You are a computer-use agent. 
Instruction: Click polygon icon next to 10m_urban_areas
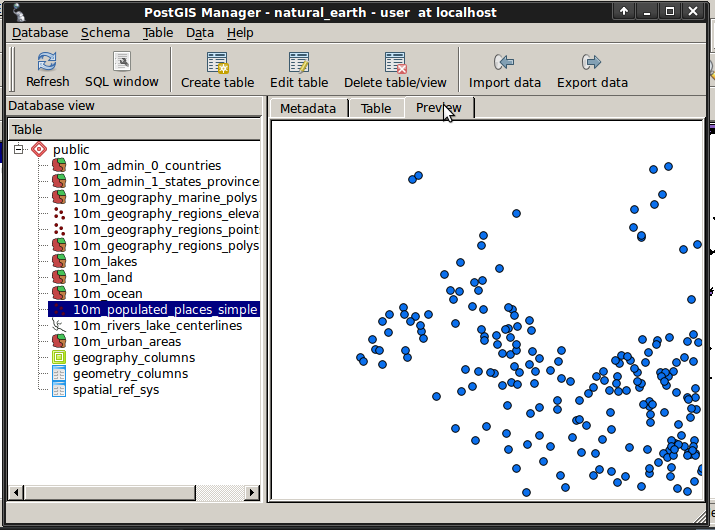59,341
